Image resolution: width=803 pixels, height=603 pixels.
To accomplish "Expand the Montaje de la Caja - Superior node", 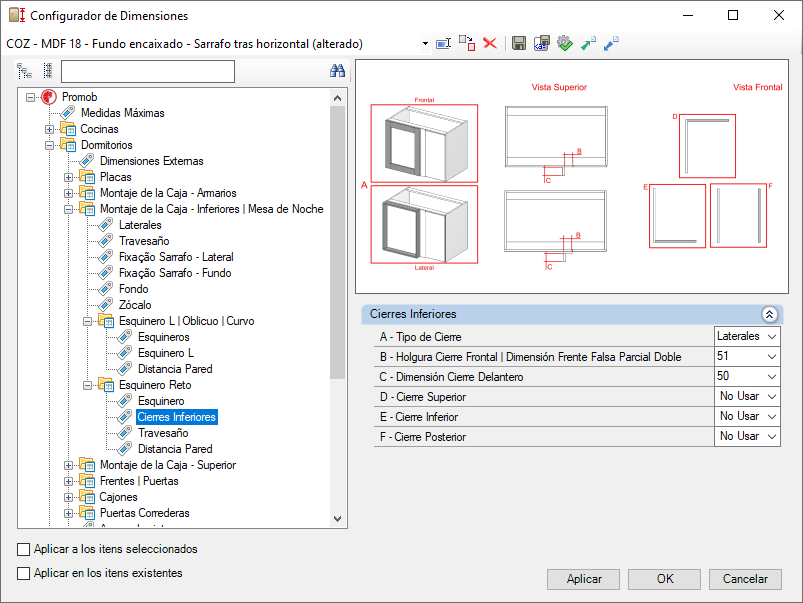I will point(68,465).
